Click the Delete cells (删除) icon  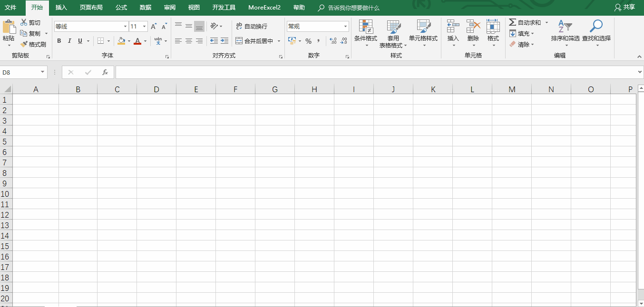click(x=473, y=26)
